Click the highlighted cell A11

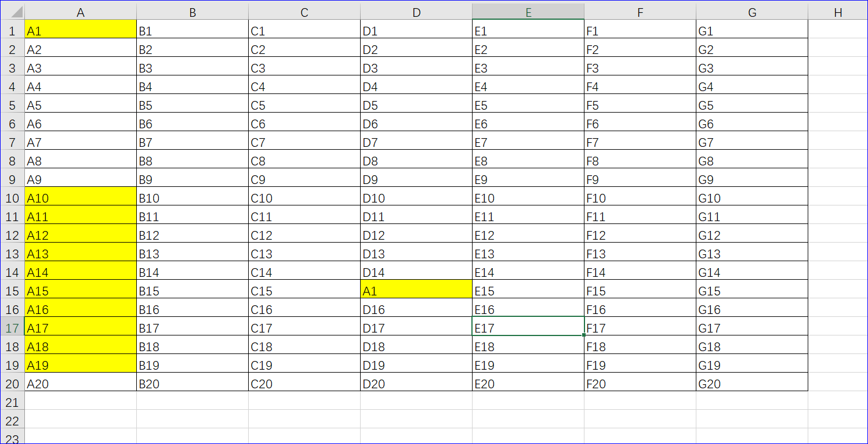pos(81,215)
